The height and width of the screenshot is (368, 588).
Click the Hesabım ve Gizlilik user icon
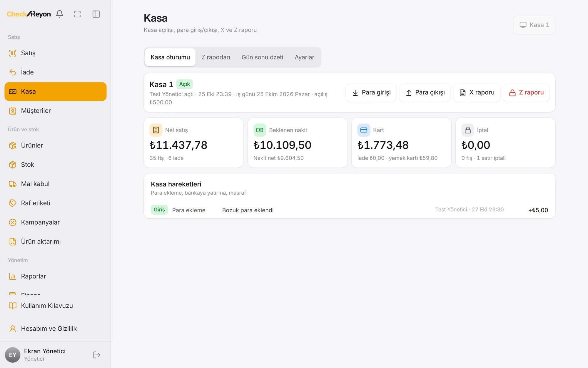tap(13, 329)
